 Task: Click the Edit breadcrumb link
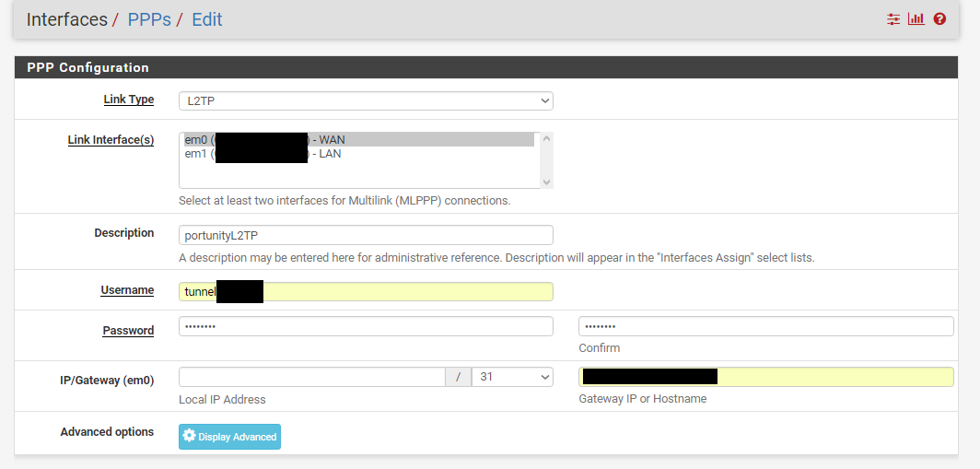(x=206, y=19)
